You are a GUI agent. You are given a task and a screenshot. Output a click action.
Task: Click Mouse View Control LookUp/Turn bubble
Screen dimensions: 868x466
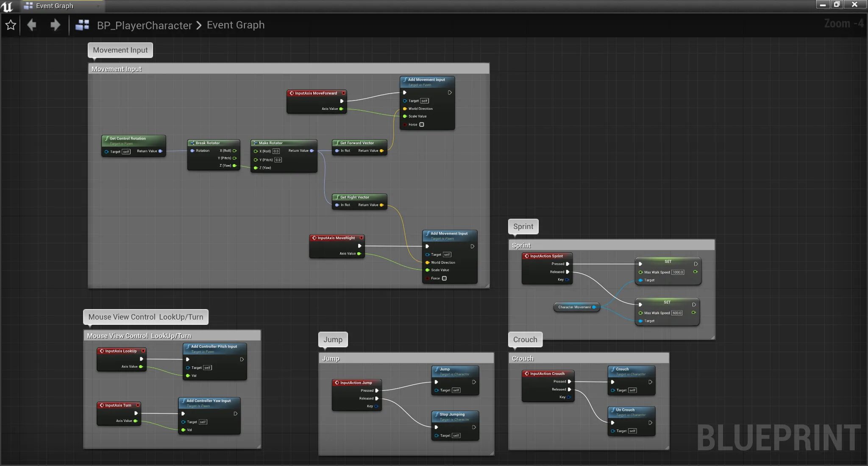coord(146,317)
